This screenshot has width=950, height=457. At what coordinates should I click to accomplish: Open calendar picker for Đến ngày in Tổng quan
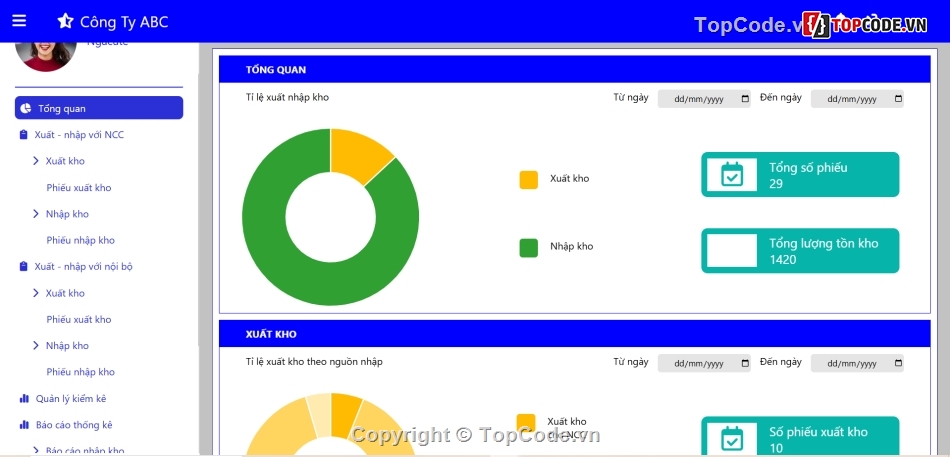coord(898,99)
